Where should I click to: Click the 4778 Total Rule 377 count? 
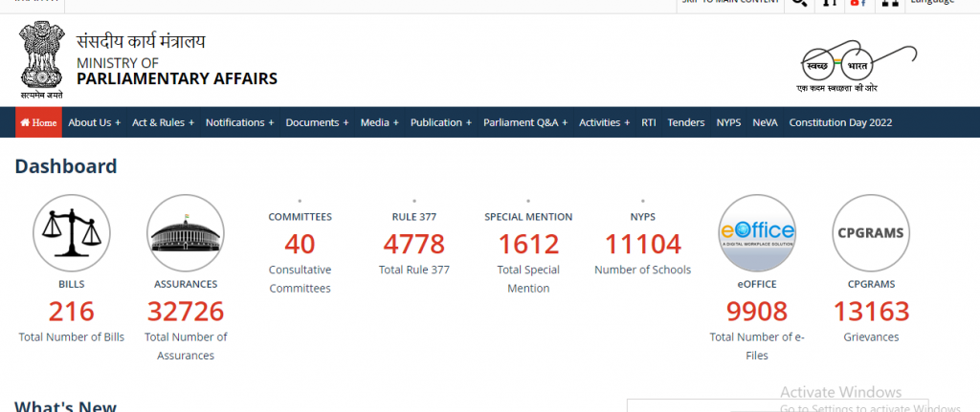tap(413, 245)
